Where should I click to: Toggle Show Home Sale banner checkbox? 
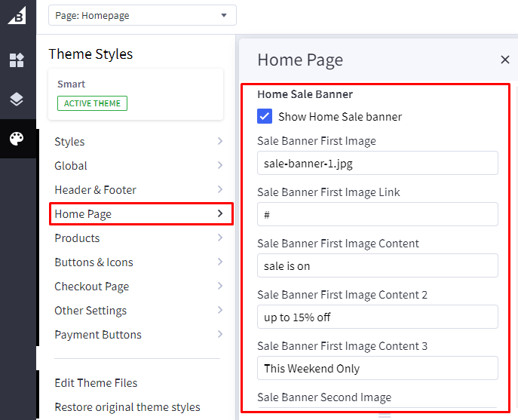(265, 116)
